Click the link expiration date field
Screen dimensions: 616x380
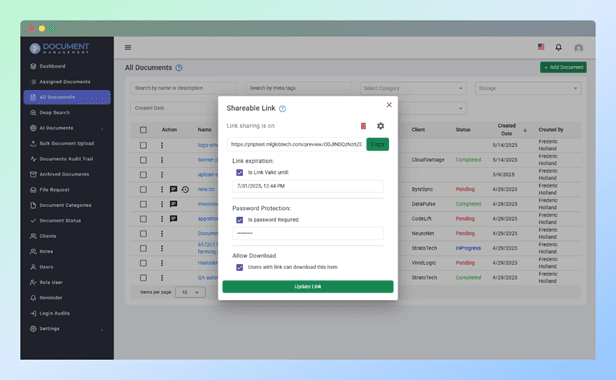coord(308,186)
